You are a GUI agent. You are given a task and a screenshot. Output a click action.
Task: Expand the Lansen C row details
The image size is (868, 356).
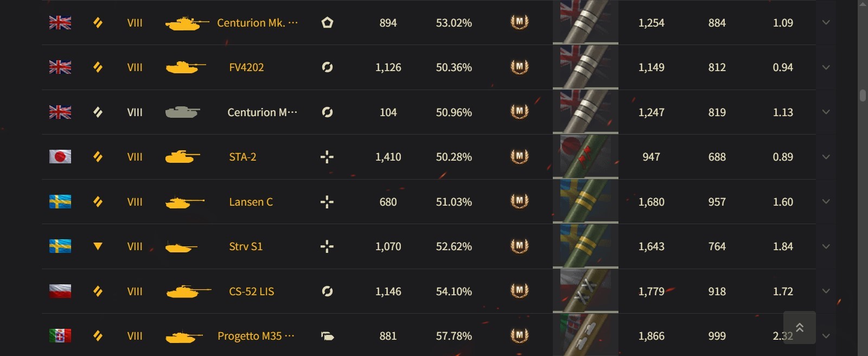coord(826,202)
